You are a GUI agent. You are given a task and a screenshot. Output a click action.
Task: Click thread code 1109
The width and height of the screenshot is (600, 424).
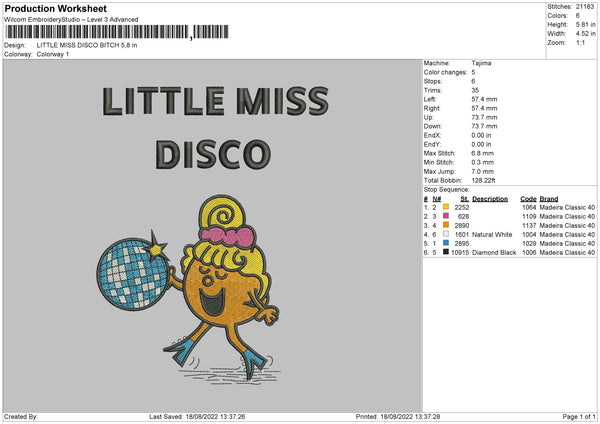pyautogui.click(x=529, y=217)
